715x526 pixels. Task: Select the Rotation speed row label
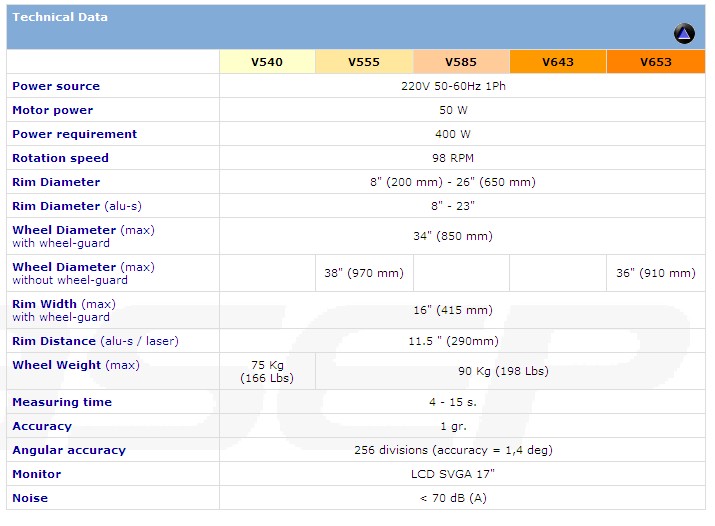60,158
